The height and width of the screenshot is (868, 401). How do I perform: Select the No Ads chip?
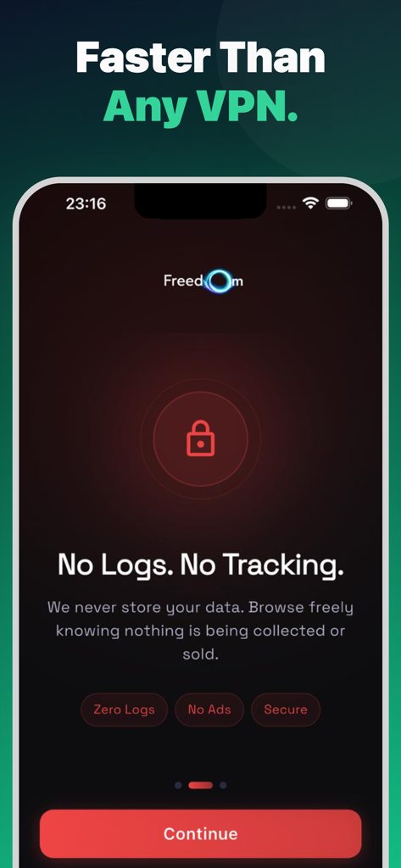(209, 709)
